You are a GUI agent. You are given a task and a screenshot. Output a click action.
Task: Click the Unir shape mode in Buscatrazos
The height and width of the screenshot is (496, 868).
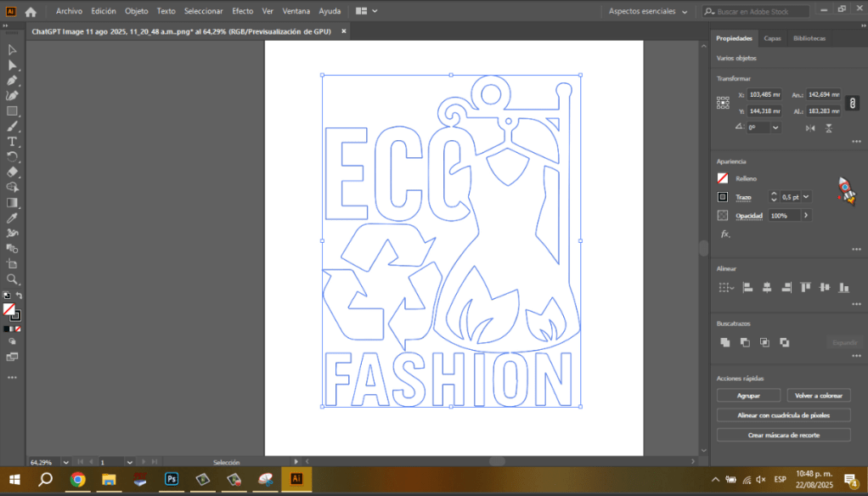(724, 341)
